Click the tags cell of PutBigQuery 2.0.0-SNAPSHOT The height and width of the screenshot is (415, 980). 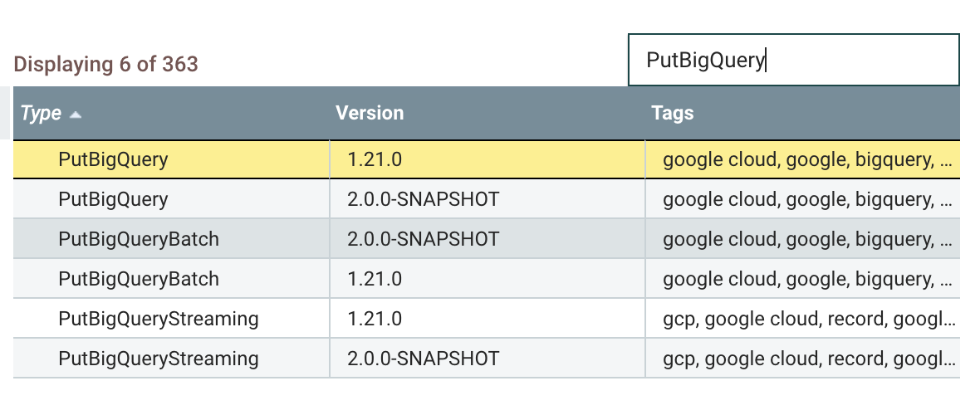pyautogui.click(x=802, y=198)
